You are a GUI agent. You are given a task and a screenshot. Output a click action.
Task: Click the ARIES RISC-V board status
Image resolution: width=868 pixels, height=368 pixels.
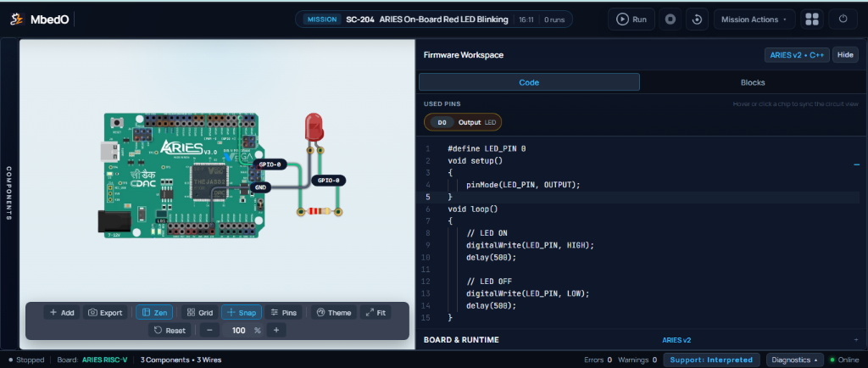[104, 360]
